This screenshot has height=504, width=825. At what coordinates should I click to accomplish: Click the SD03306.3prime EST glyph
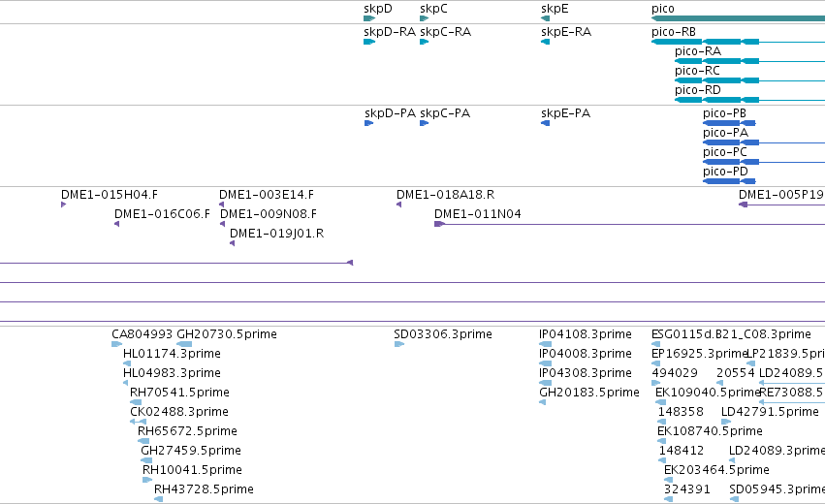pos(399,344)
